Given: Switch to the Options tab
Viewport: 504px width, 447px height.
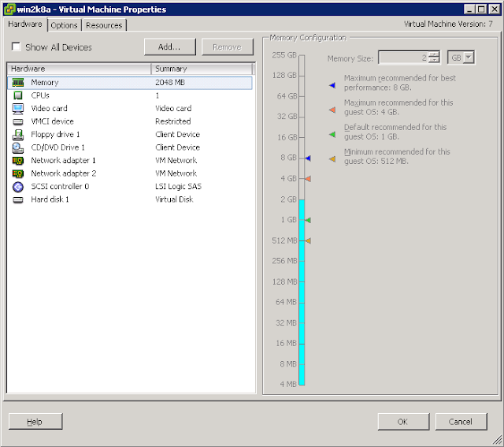Looking at the screenshot, I should (65, 25).
